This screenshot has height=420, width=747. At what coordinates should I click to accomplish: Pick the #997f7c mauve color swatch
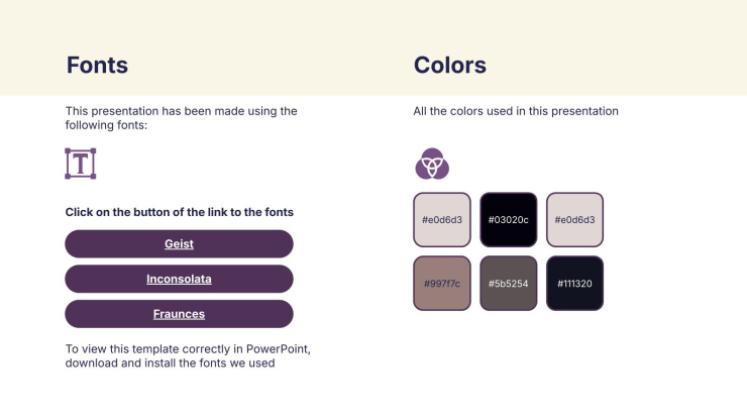pos(442,283)
